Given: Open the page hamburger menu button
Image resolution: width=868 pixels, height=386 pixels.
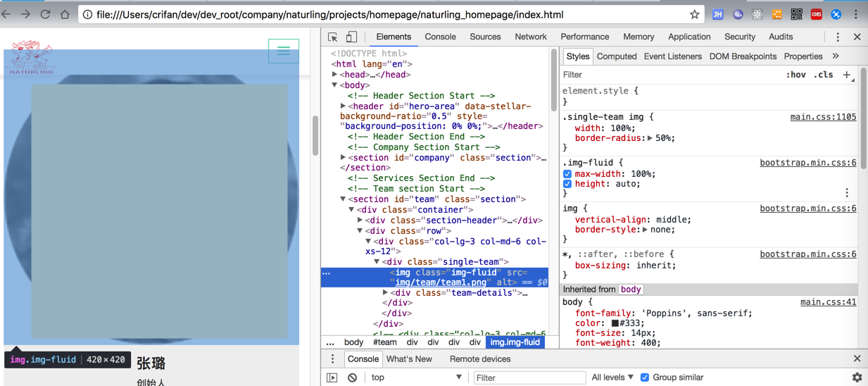Looking at the screenshot, I should click(x=284, y=51).
